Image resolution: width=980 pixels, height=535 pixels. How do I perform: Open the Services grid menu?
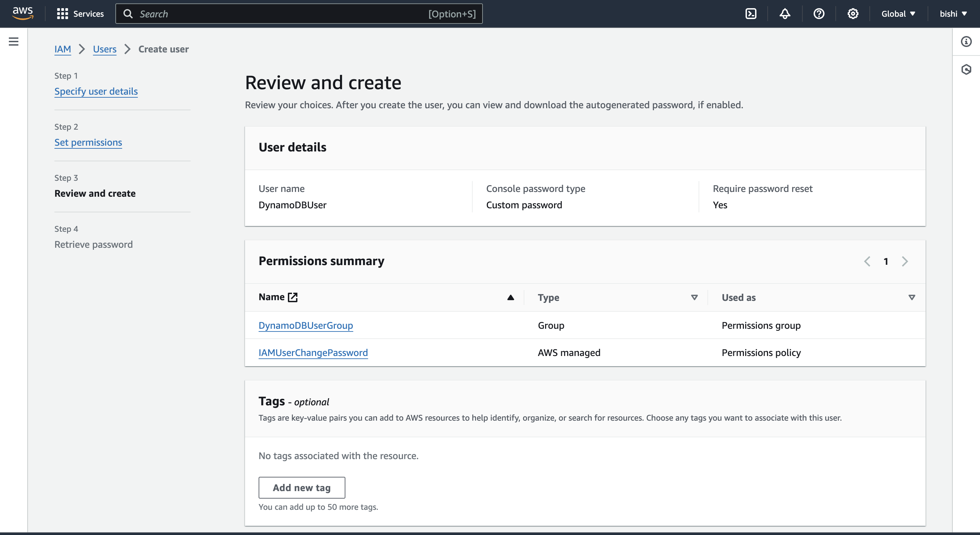pyautogui.click(x=80, y=14)
